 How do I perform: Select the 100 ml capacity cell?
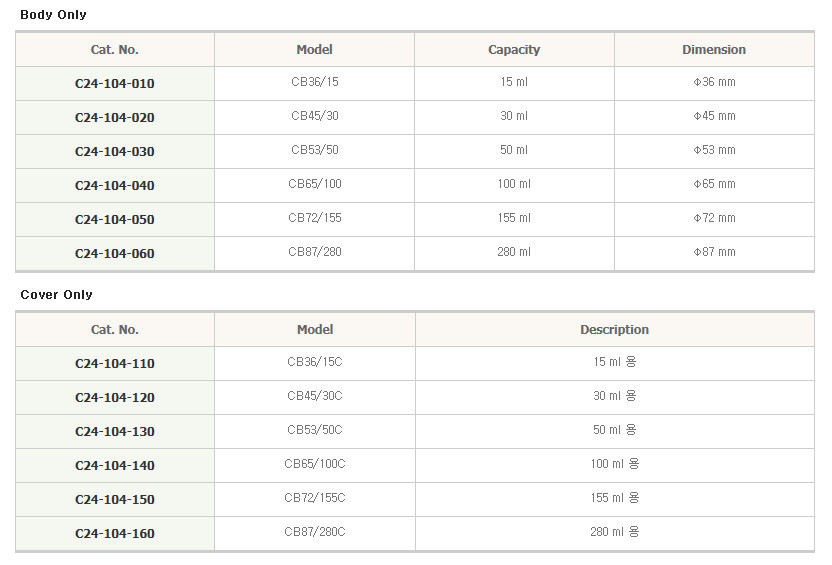[x=514, y=185]
